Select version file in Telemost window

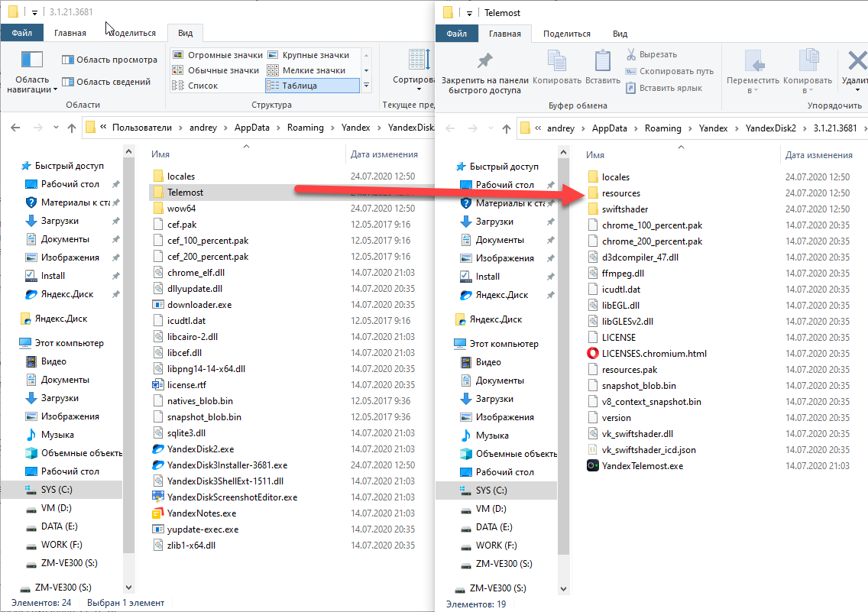(x=616, y=418)
